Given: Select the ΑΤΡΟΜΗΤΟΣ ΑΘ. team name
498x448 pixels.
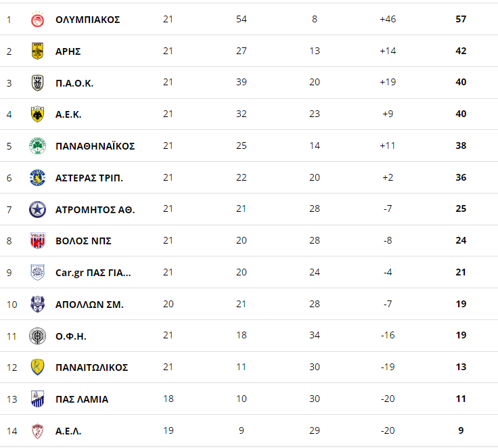Looking at the screenshot, I should click(x=95, y=210).
